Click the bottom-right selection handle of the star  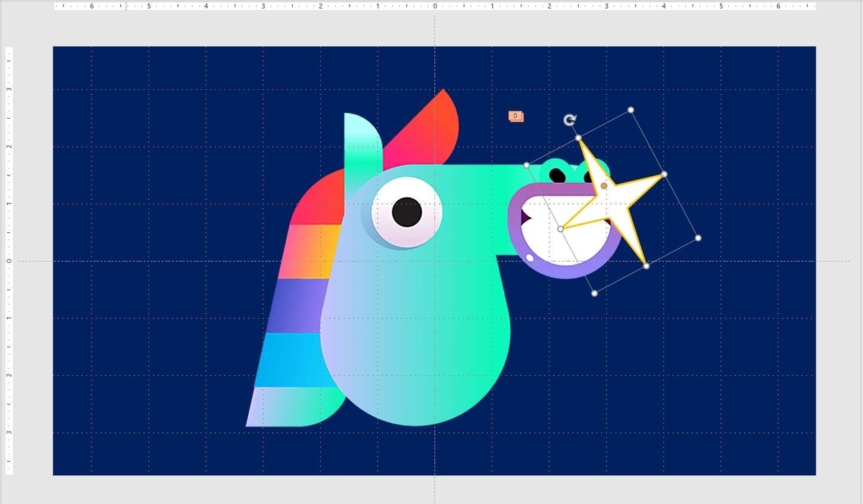[x=697, y=237]
